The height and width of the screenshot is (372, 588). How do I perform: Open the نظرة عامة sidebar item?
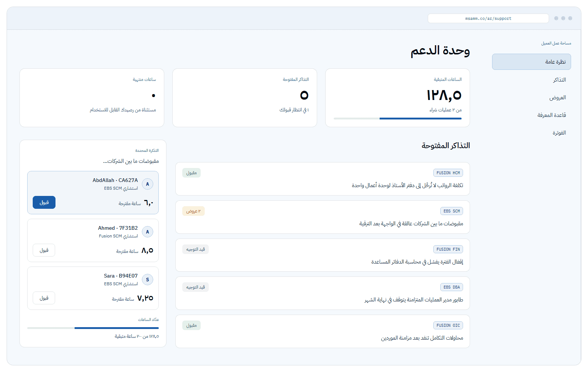coord(531,62)
